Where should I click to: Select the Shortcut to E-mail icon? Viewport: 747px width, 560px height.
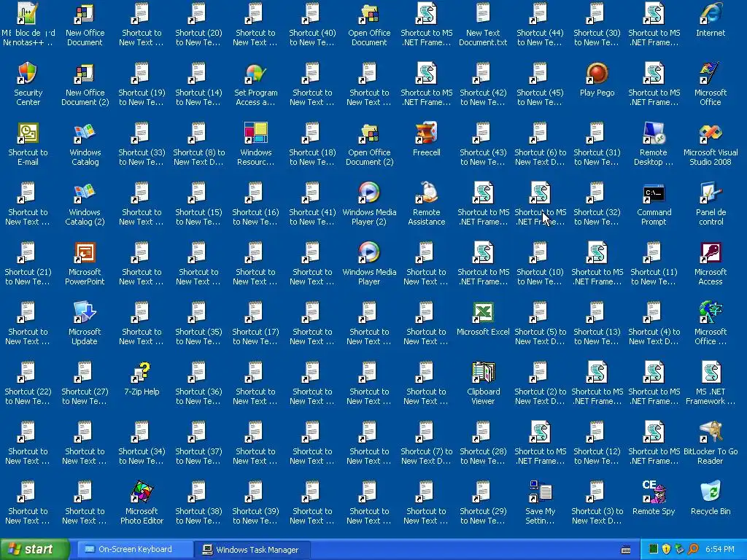tap(28, 144)
